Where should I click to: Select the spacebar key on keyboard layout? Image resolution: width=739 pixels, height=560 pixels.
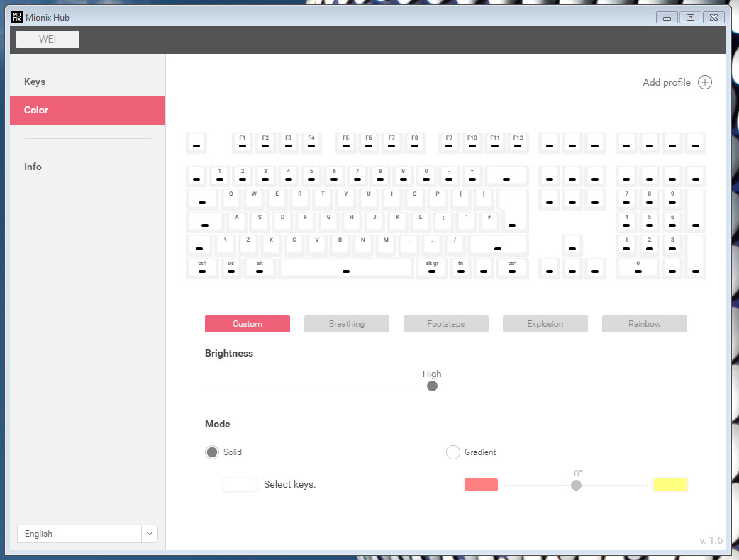coord(346,268)
